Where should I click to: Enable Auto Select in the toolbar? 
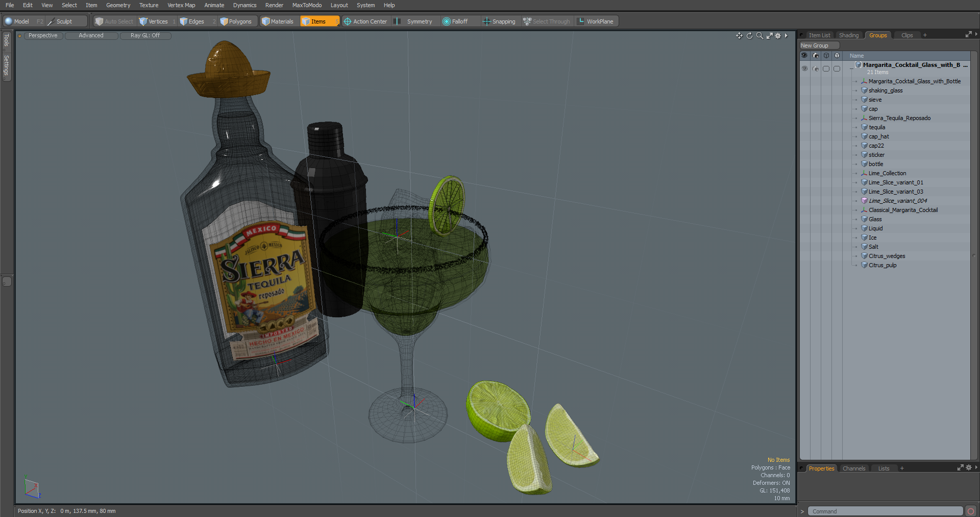[114, 21]
